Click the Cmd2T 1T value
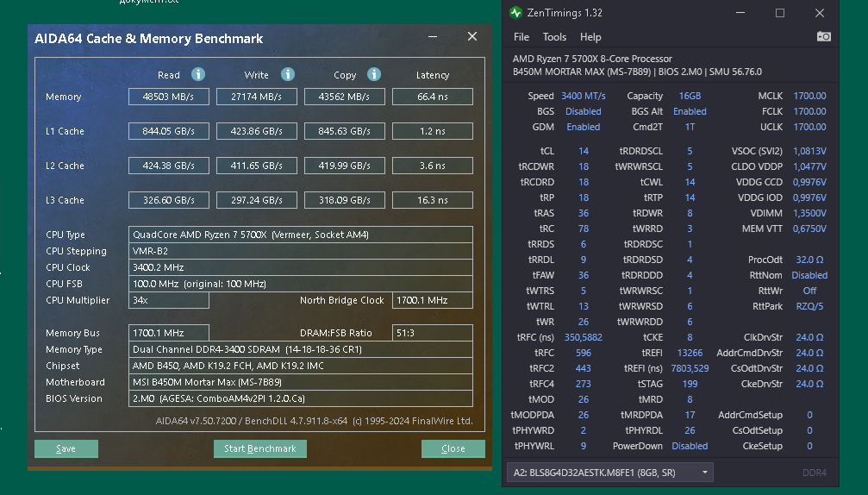Viewport: 868px width, 495px height. pos(690,127)
